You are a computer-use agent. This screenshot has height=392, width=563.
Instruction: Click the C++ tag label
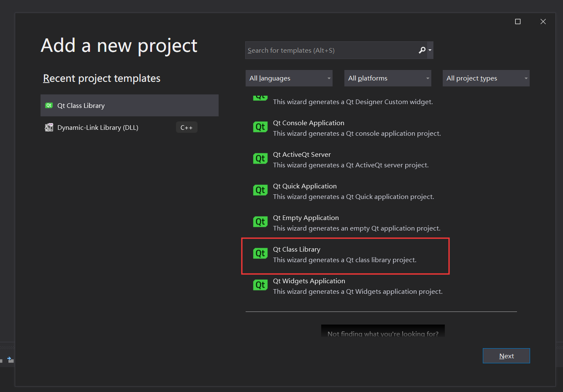point(187,127)
